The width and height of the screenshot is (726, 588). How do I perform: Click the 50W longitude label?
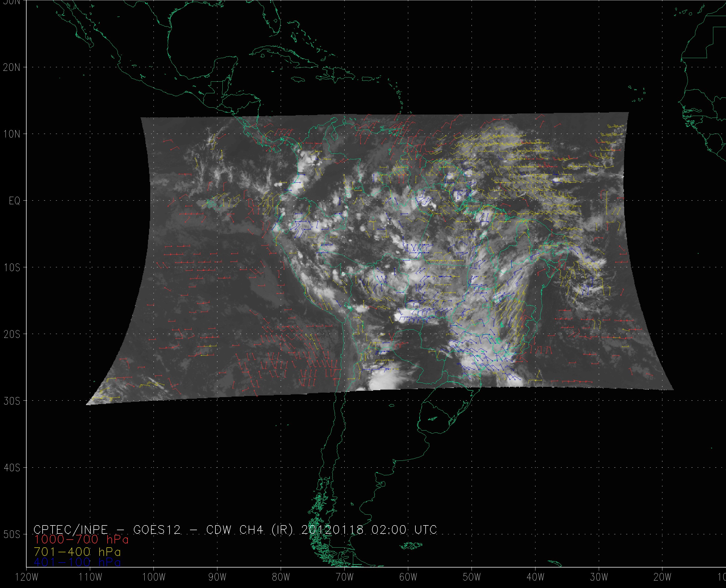pyautogui.click(x=472, y=577)
